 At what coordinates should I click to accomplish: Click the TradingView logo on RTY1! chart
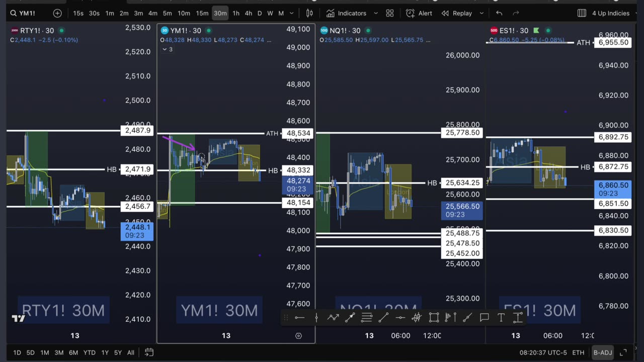point(19,318)
